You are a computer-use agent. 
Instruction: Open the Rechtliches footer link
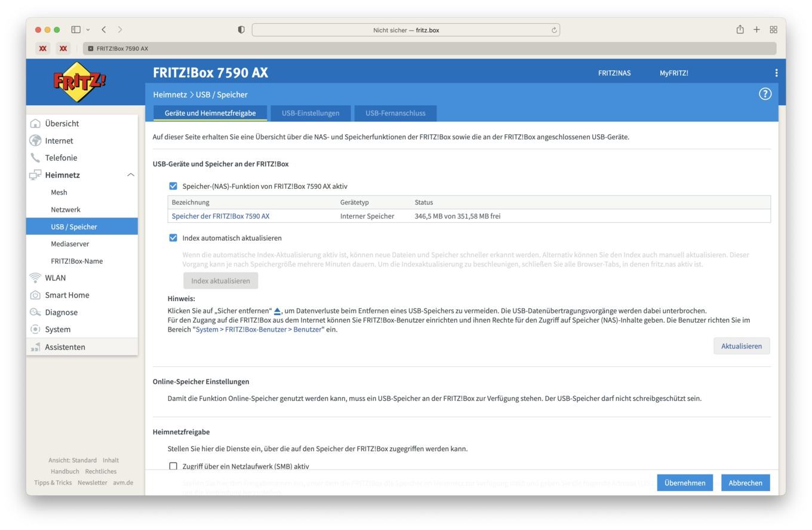click(101, 471)
